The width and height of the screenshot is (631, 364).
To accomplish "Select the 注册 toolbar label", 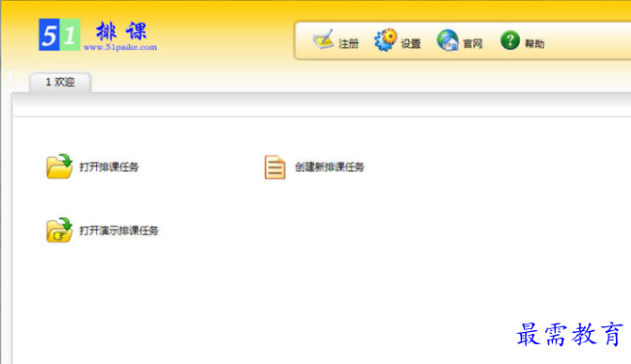I will [349, 43].
